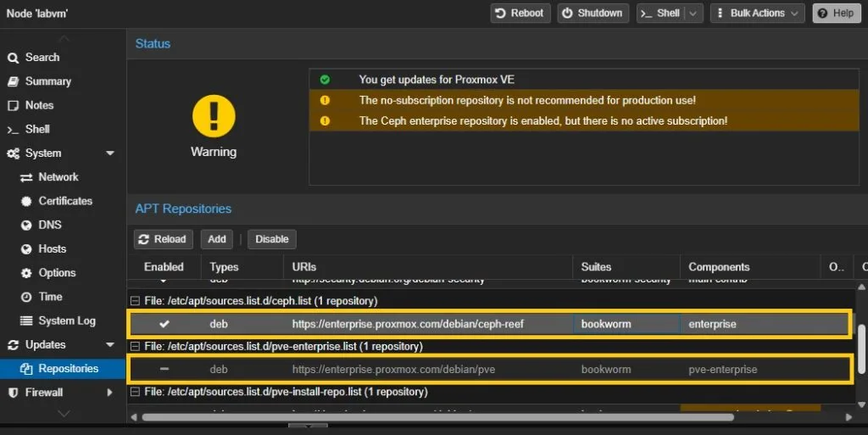This screenshot has height=435, width=868.
Task: Click the Time clock icon
Action: [x=26, y=297]
